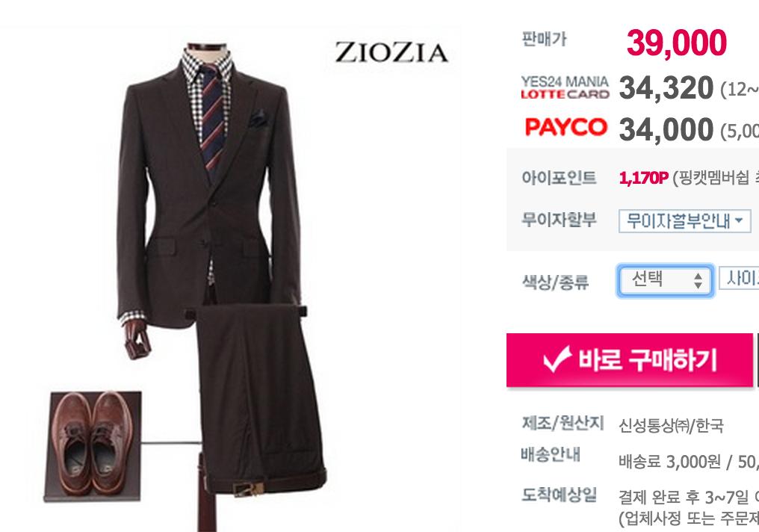The image size is (759, 532).
Task: Click the 34,000 PAYCO price
Action: (x=666, y=130)
